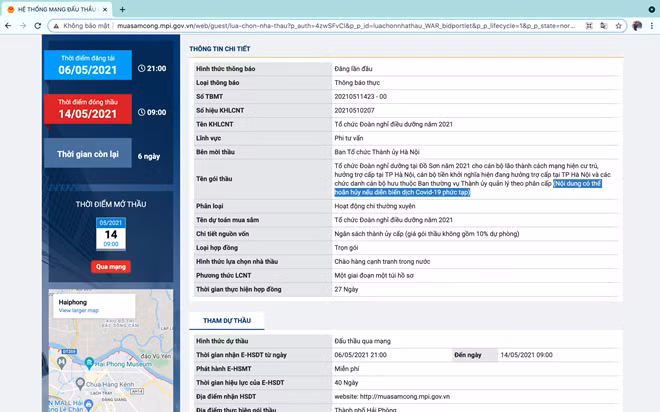Viewport: 660px width, 412px height.
Task: Click the 6 ngày remaining time text
Action: click(149, 156)
